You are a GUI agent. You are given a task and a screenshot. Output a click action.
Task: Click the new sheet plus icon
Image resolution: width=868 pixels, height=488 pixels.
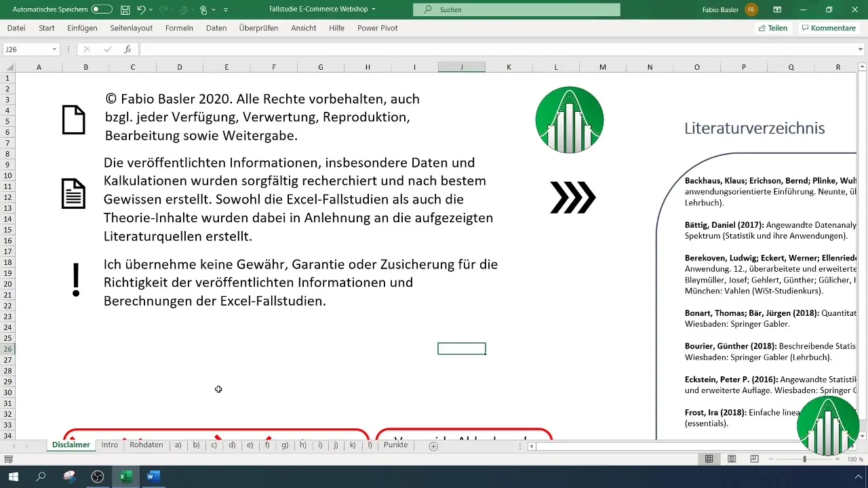pos(433,446)
